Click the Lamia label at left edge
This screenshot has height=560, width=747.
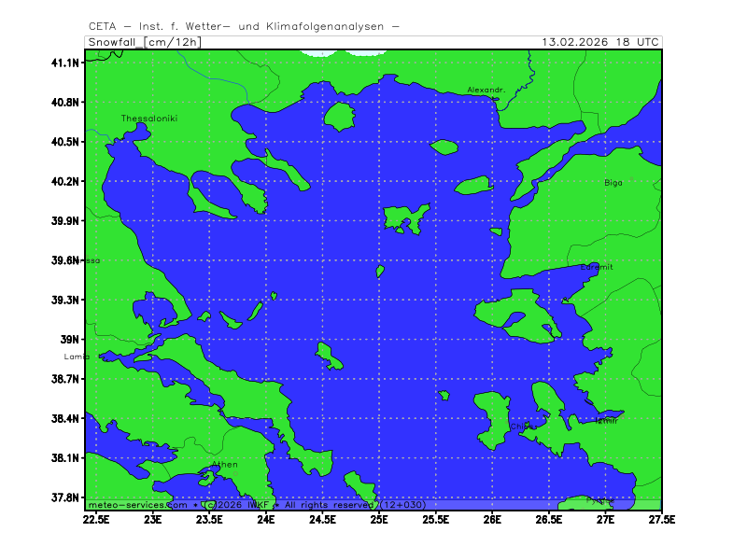point(76,357)
